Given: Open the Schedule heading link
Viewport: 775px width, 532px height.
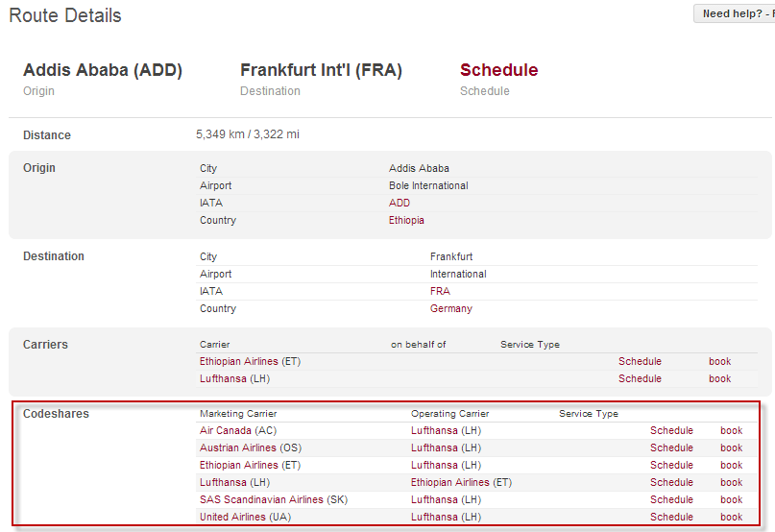Looking at the screenshot, I should [498, 70].
